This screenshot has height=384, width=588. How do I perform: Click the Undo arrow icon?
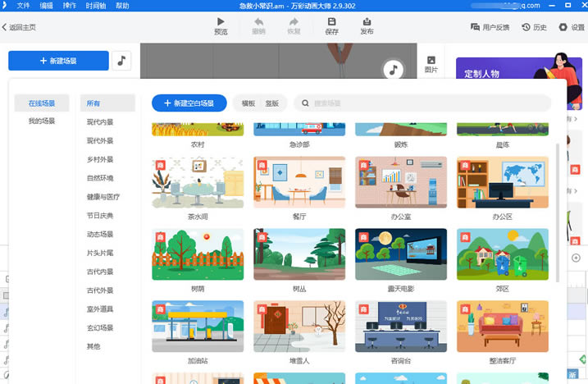coord(258,22)
